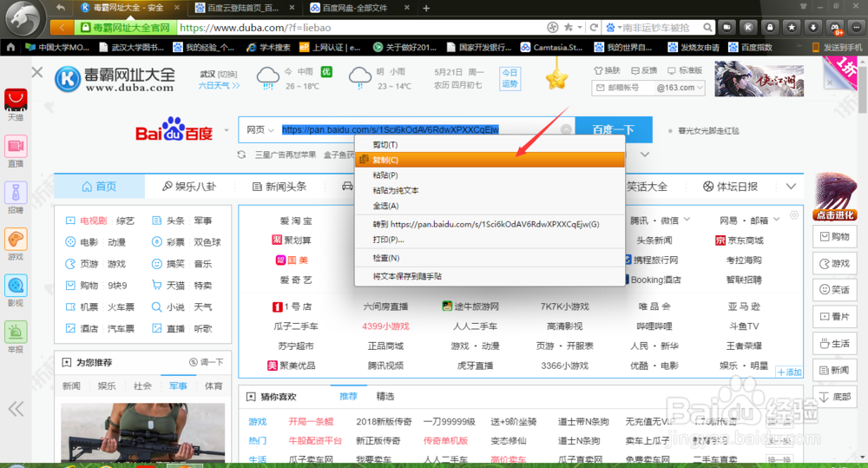Open the 体坛日报 navigation tab
Image resolution: width=868 pixels, height=468 pixels.
pyautogui.click(x=730, y=187)
